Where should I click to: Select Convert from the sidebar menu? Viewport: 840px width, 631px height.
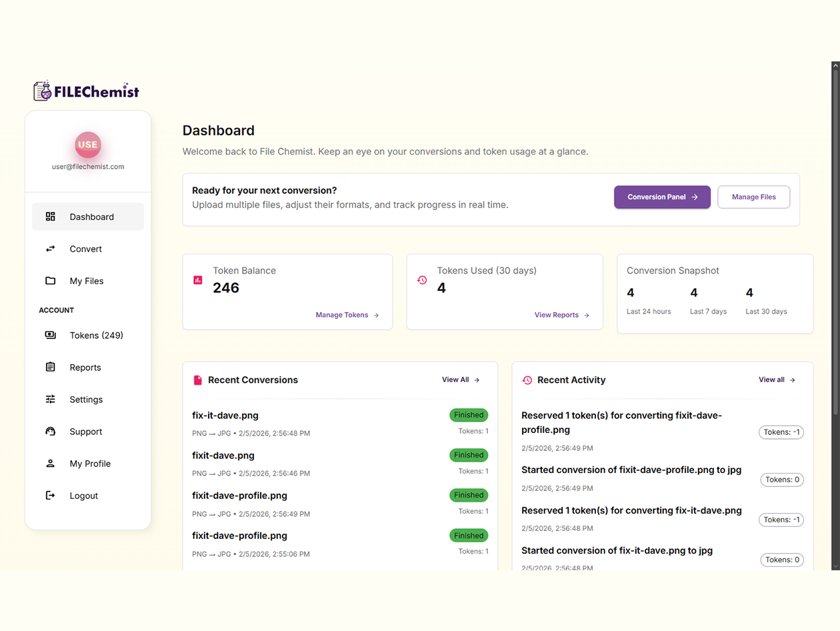click(x=85, y=249)
